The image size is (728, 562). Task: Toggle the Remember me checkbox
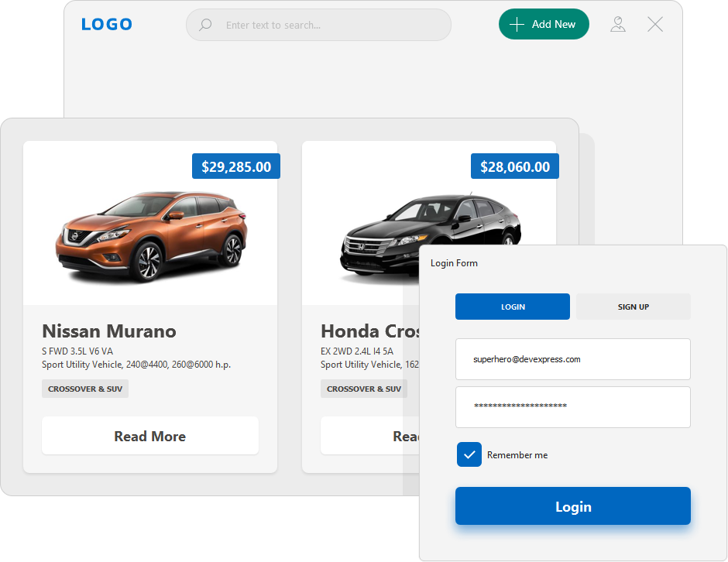[x=469, y=454]
